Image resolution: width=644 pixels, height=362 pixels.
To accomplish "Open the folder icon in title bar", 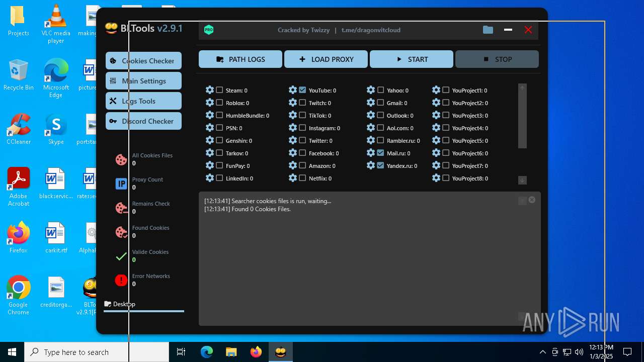I will (x=488, y=30).
